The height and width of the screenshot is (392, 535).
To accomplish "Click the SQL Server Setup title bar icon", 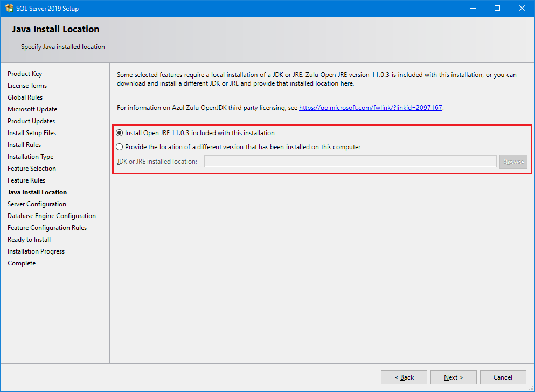I will 9,8.
